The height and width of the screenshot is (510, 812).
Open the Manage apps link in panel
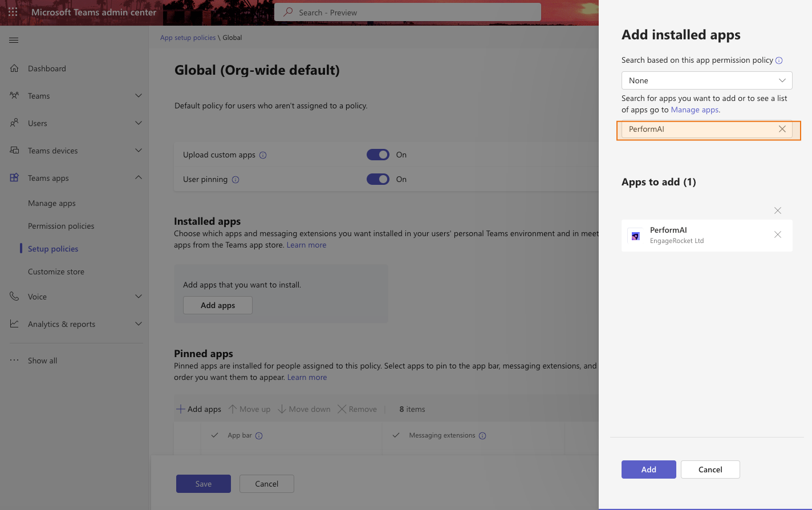click(695, 110)
